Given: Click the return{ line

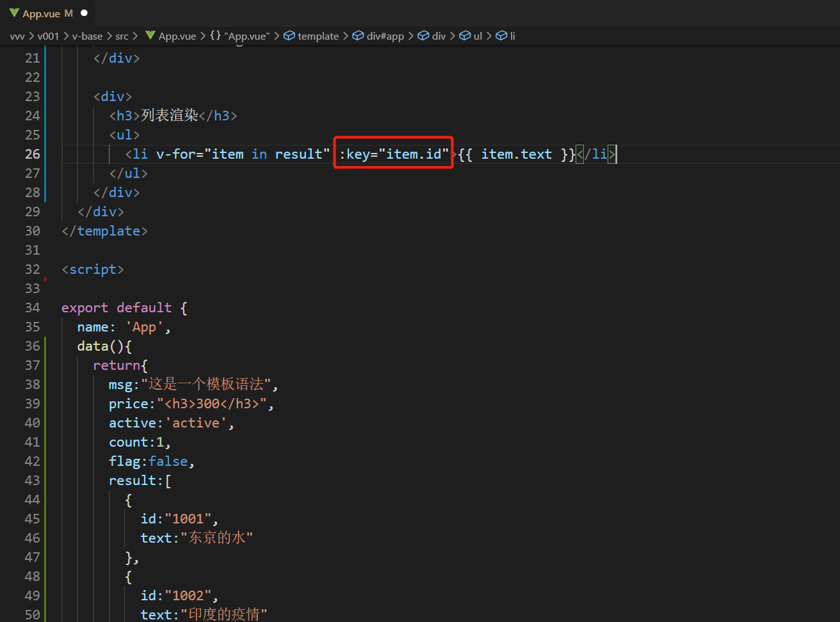Looking at the screenshot, I should click(120, 365).
